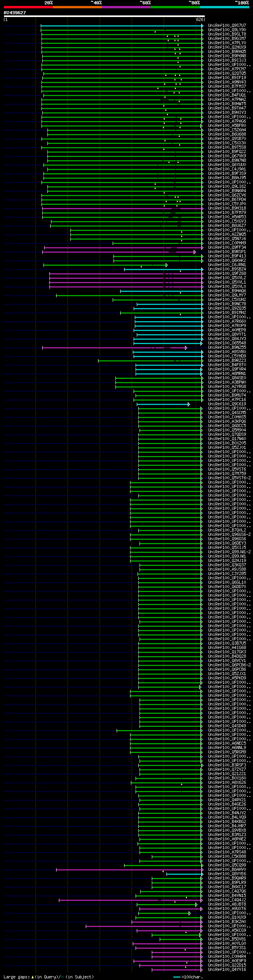Select label UniRef100_Q9SB70
The image size is (253, 980).
click(x=227, y=139)
